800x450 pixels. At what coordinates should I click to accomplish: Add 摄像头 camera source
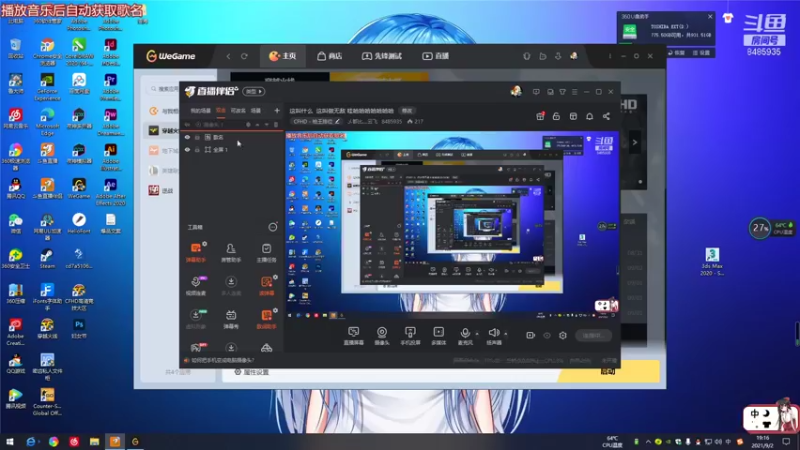pyautogui.click(x=382, y=336)
